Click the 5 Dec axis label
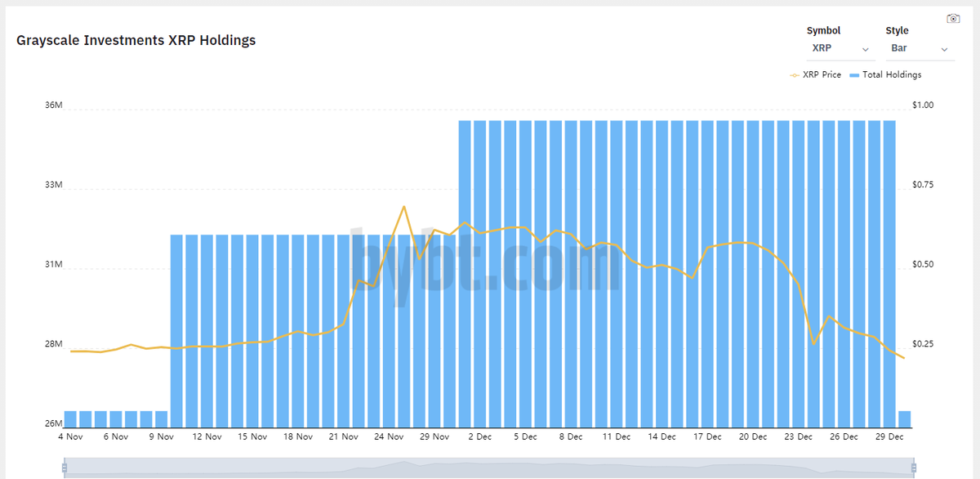The height and width of the screenshot is (479, 980). tap(525, 436)
